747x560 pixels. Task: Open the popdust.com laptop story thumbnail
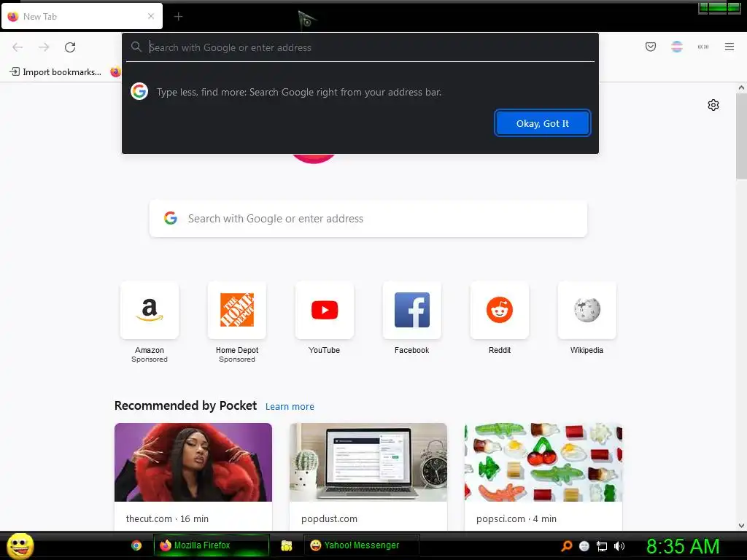point(368,462)
